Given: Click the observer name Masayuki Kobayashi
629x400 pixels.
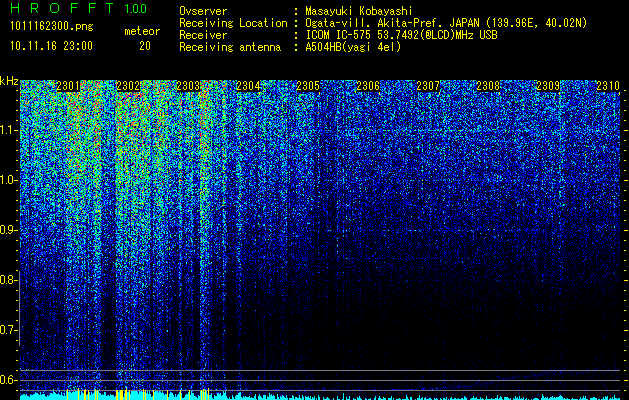Looking at the screenshot, I should 359,11.
